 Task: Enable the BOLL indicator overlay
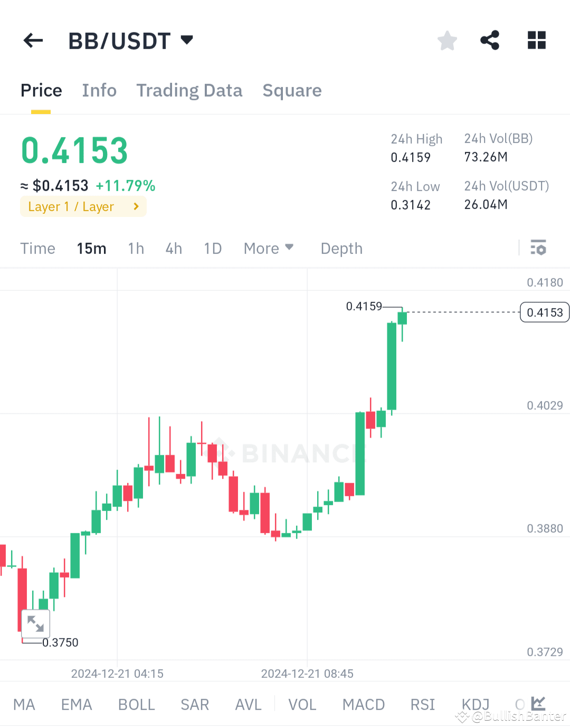[x=136, y=704]
